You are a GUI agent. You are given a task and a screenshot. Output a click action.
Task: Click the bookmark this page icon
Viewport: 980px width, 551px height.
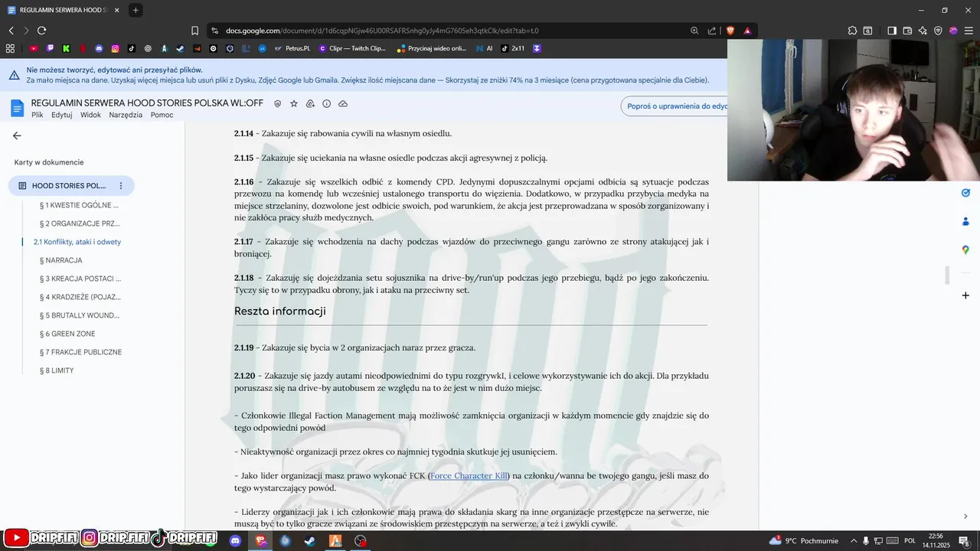pos(194,31)
